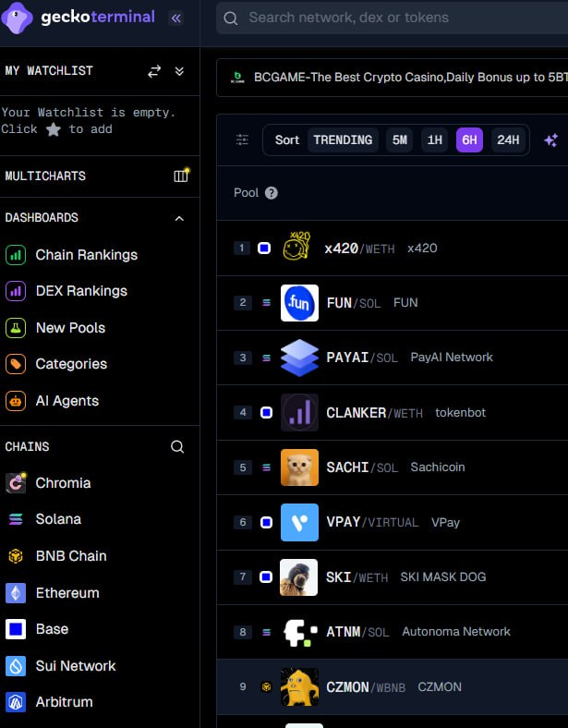Click the SKI MASK DOG token logo
Image resolution: width=568 pixels, height=728 pixels.
[x=299, y=577]
